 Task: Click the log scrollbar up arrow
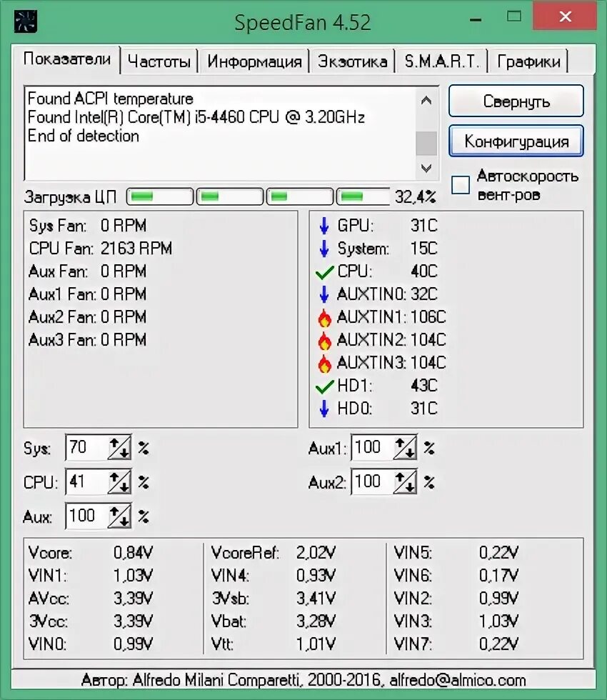coord(426,101)
